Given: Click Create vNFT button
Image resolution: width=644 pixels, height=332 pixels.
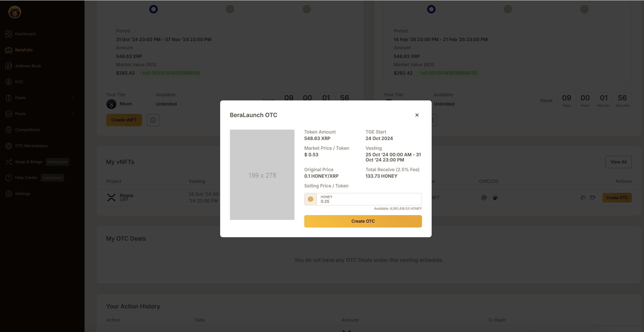Looking at the screenshot, I should point(124,120).
